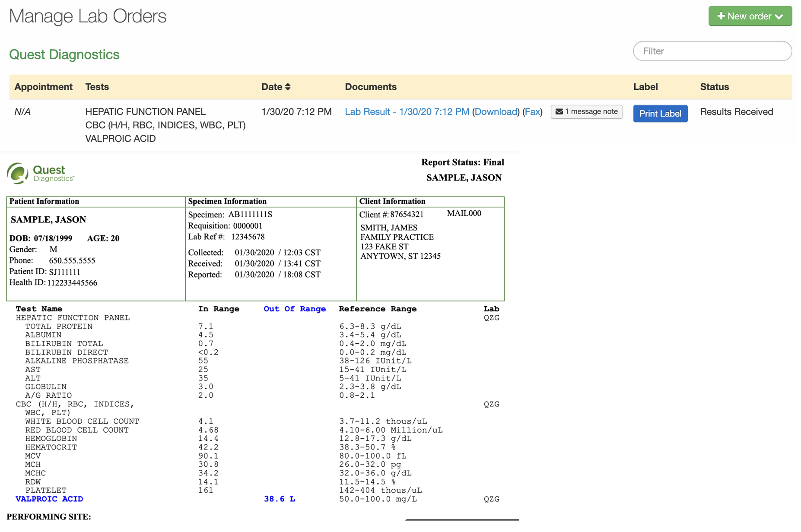Screen dimensions: 801x532
Task: Click the Label column header
Action: (x=645, y=87)
